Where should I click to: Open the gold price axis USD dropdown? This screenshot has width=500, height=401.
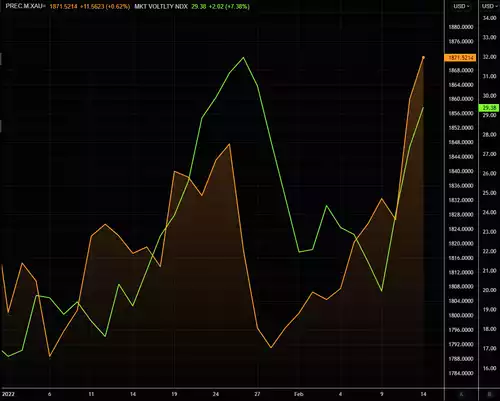(461, 6)
